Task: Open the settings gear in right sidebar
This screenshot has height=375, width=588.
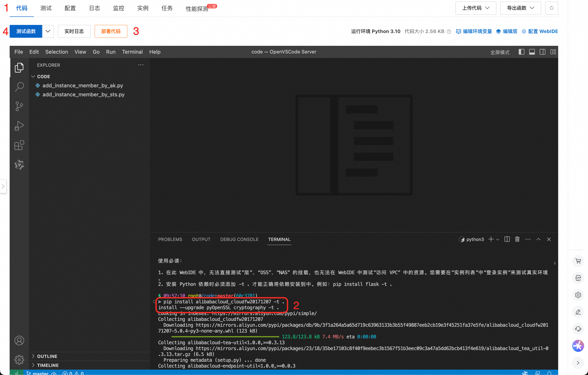Action: pyautogui.click(x=578, y=295)
